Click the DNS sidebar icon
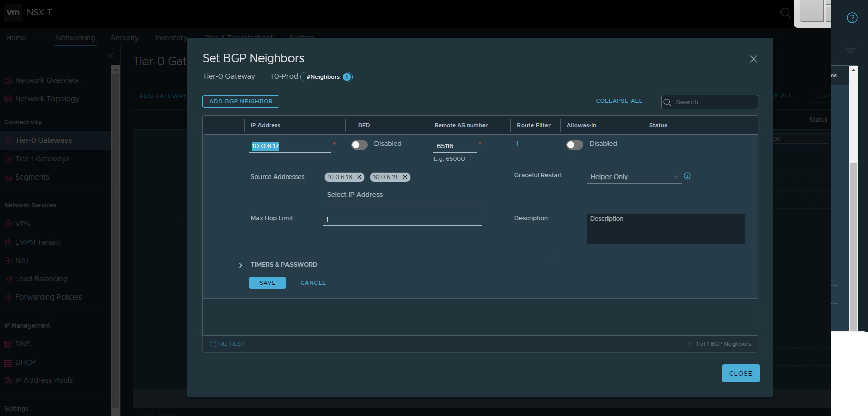 [x=8, y=344]
